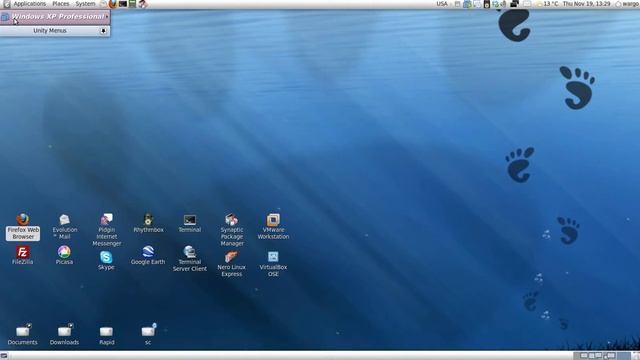640x360 pixels.
Task: Click terminal launcher in top panel
Action: 122,4
